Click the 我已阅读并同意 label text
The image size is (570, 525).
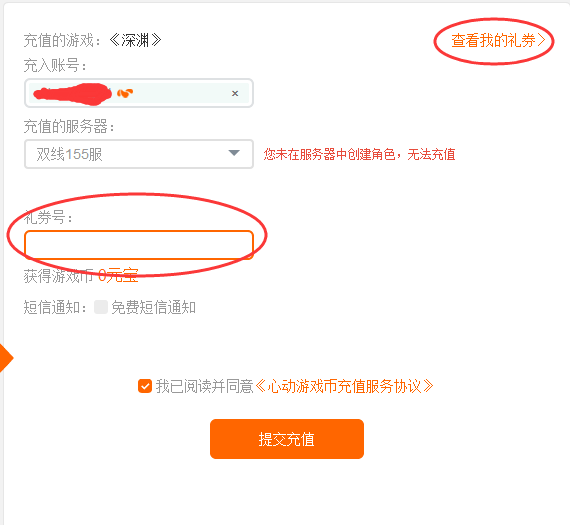[x=204, y=386]
